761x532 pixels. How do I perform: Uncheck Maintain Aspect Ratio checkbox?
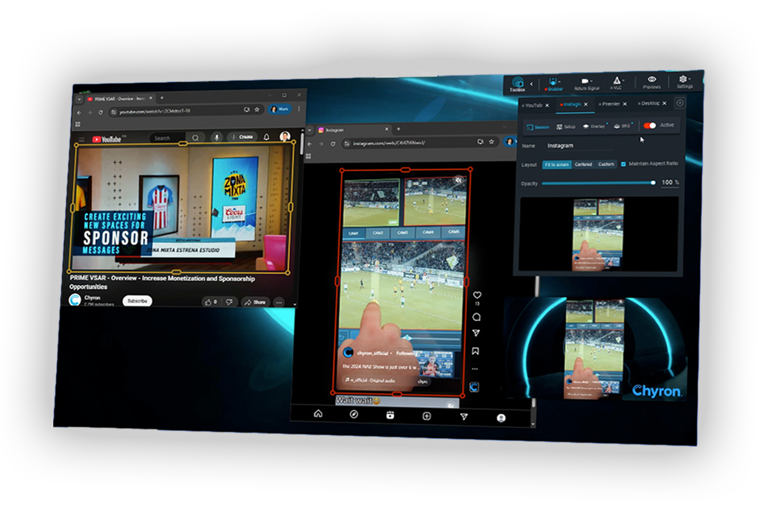point(623,164)
